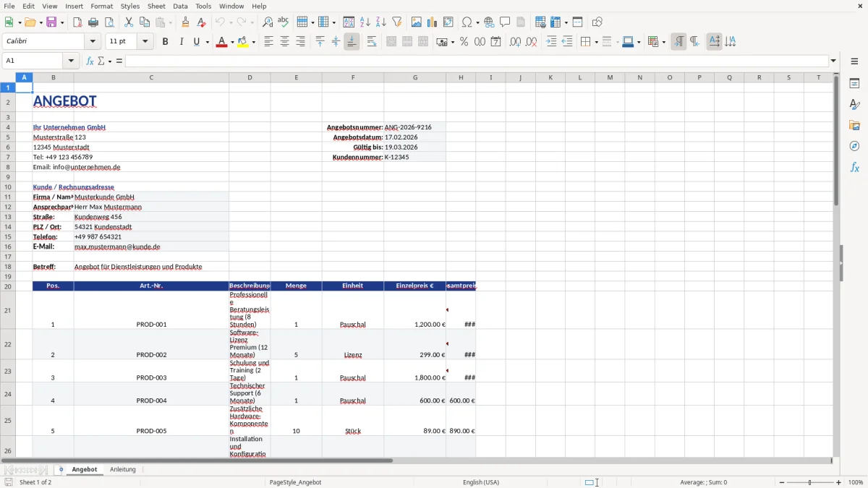Image resolution: width=868 pixels, height=488 pixels.
Task: Switch to the Anleitung sheet tab
Action: tap(123, 469)
